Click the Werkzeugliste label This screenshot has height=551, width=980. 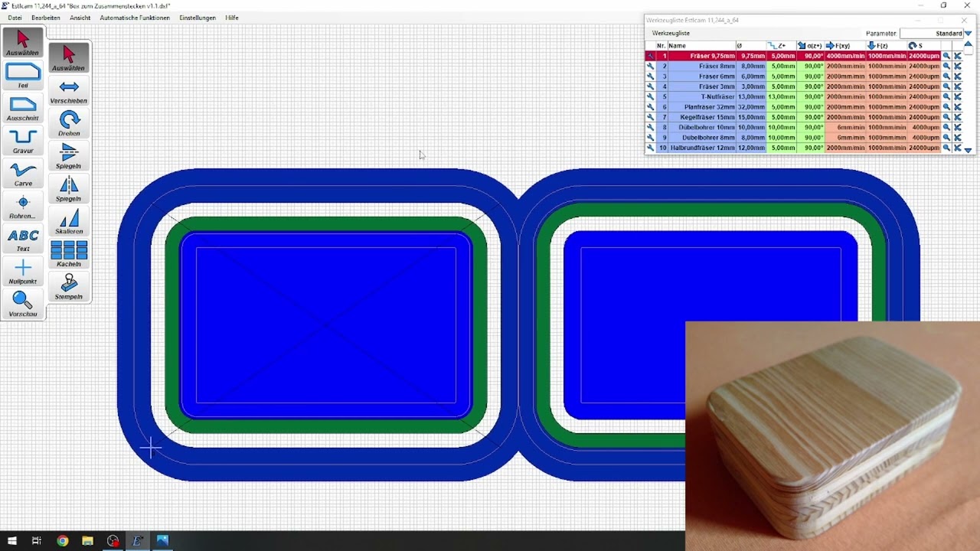[671, 34]
